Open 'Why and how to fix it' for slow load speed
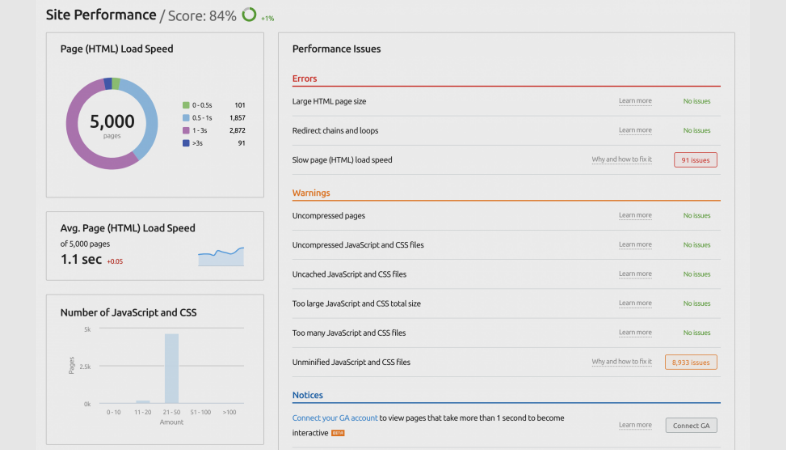Image resolution: width=786 pixels, height=450 pixels. coord(622,159)
